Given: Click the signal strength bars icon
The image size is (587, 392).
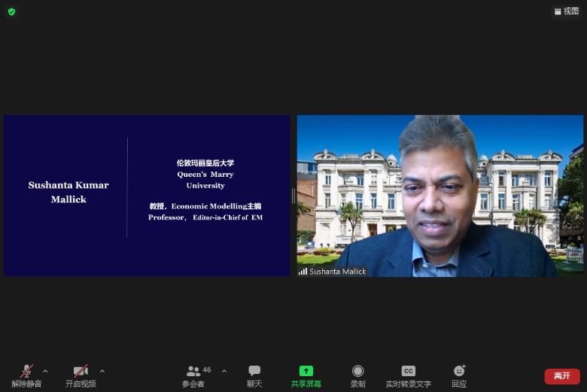Looking at the screenshot, I should coord(303,271).
